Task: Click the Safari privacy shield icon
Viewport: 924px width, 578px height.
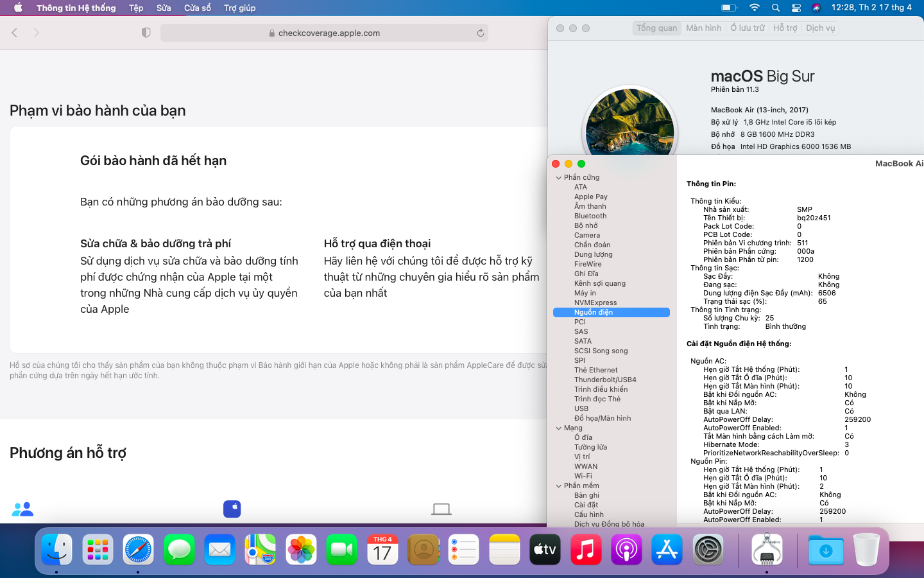Action: point(146,33)
